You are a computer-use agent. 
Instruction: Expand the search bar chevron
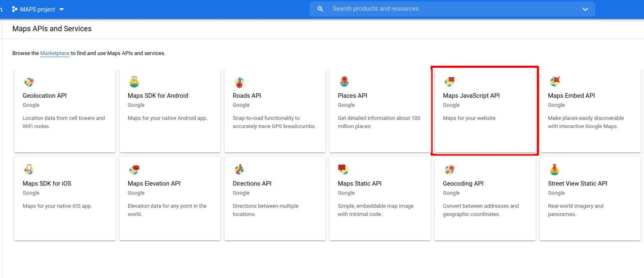(585, 9)
